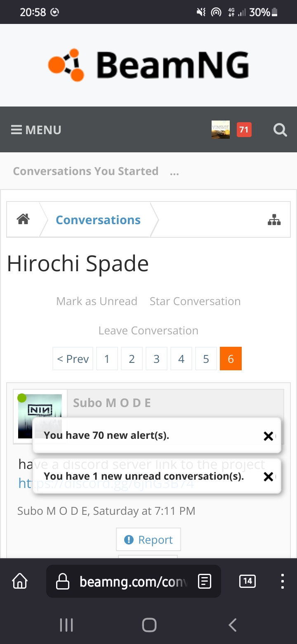The width and height of the screenshot is (297, 644).
Task: Open the hamburger MENU
Action: (x=36, y=130)
